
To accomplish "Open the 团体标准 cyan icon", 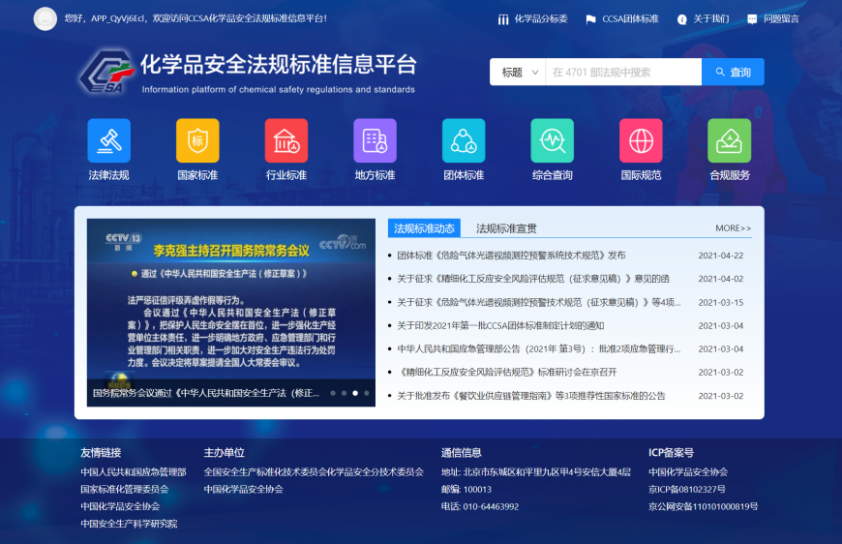I will click(x=463, y=141).
